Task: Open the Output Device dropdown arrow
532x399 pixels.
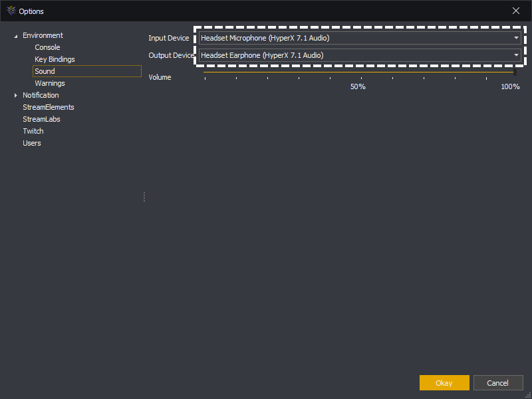Action: coord(516,55)
